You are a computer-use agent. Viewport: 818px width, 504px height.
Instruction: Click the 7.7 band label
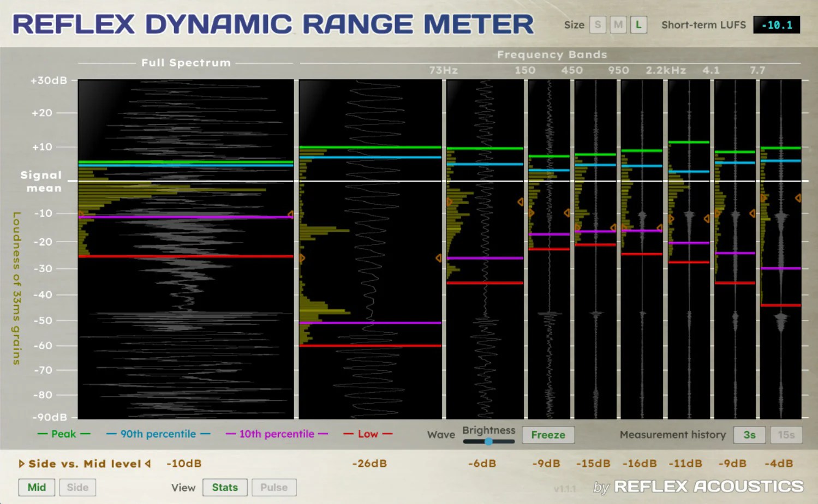757,70
